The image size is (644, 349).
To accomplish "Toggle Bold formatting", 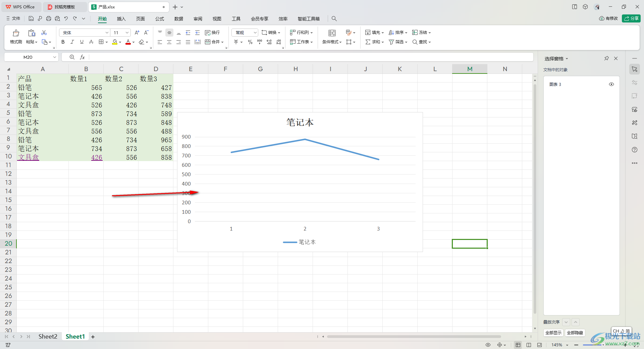I will click(63, 42).
